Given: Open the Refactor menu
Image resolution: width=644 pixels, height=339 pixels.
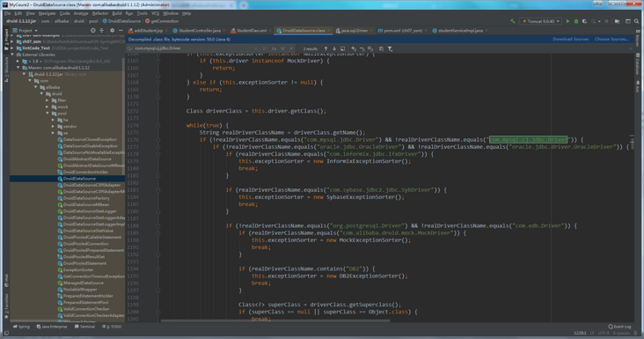Looking at the screenshot, I should click(99, 13).
